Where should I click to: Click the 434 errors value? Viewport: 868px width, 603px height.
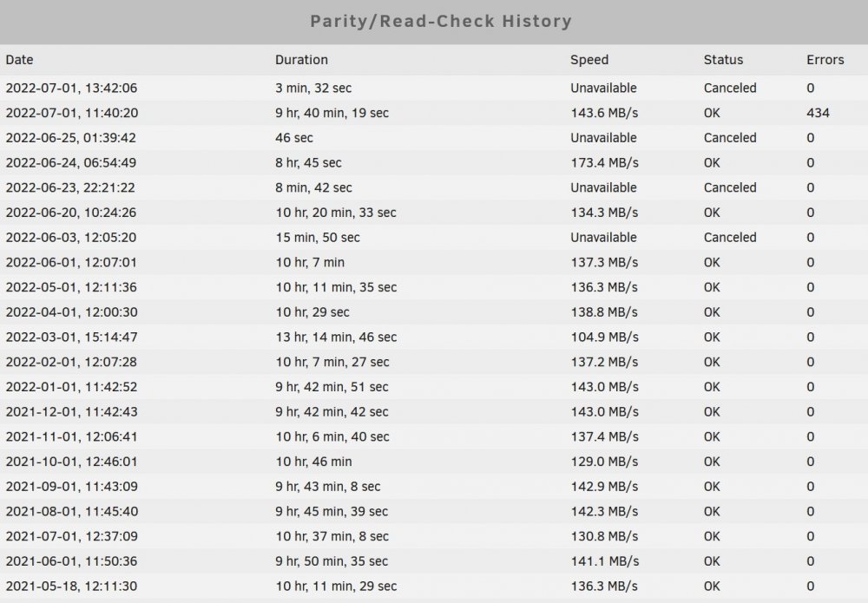818,113
